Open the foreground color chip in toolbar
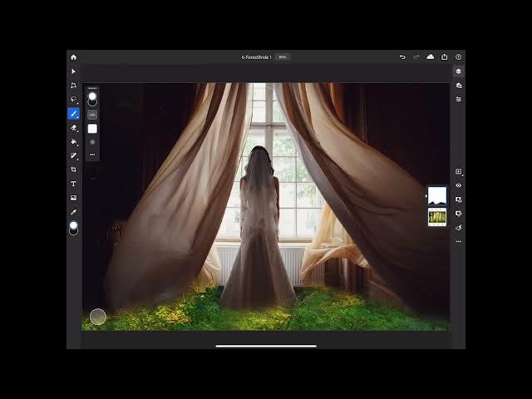Viewport: 532px width, 399px height. pyautogui.click(x=73, y=225)
